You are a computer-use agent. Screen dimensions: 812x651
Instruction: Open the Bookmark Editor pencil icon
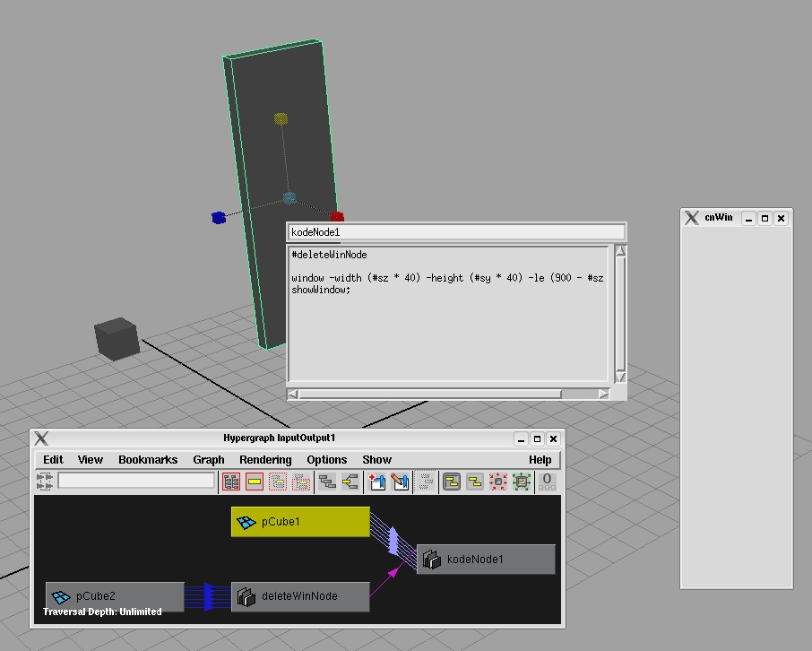click(400, 482)
